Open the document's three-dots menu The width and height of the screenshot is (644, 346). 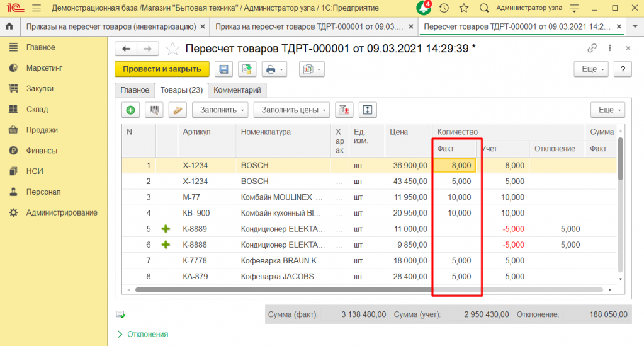tap(610, 48)
